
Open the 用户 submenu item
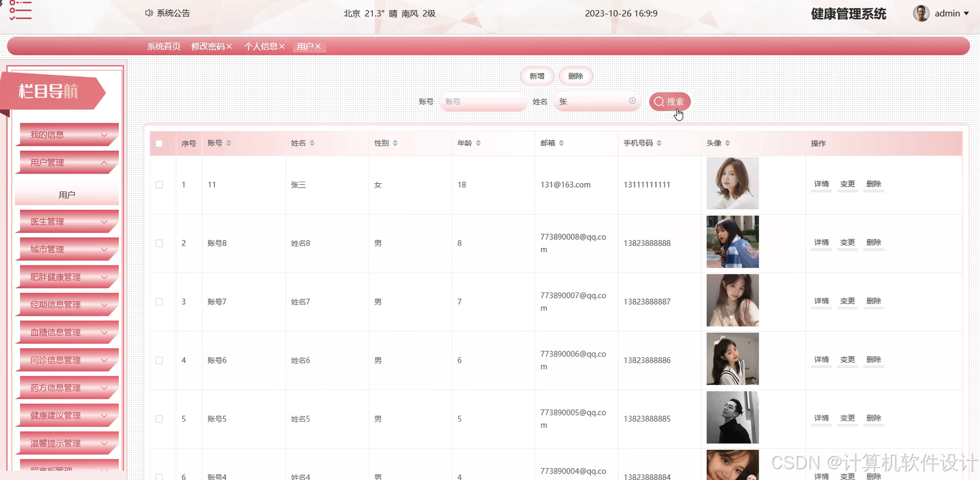[x=67, y=195]
